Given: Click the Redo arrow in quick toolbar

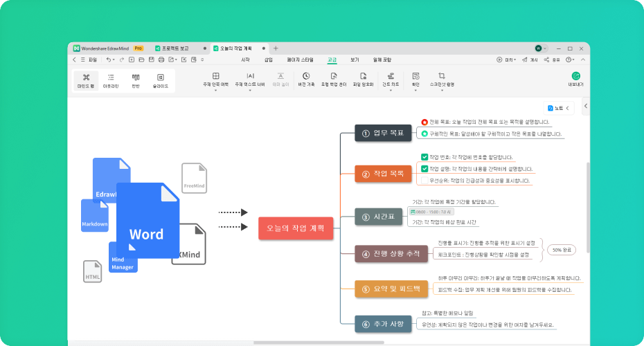Looking at the screenshot, I should (122, 60).
